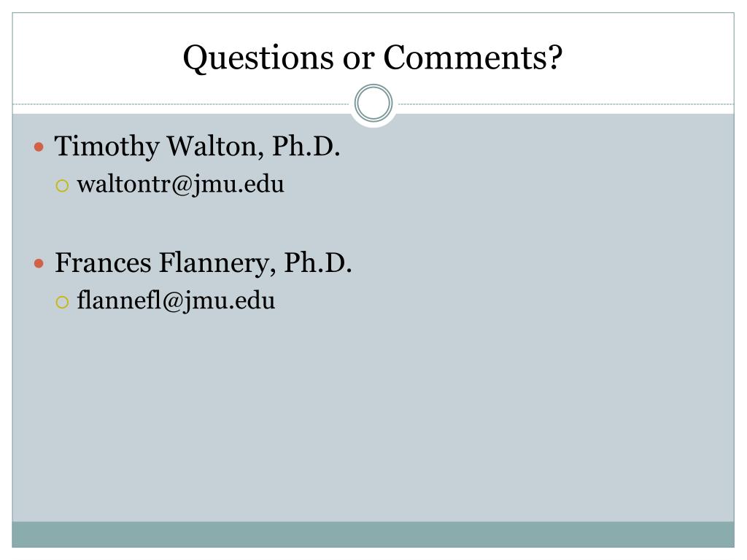Select the "Frances Flannery, Ph.D." line
Screen dimensions: 747x560
click(204, 262)
